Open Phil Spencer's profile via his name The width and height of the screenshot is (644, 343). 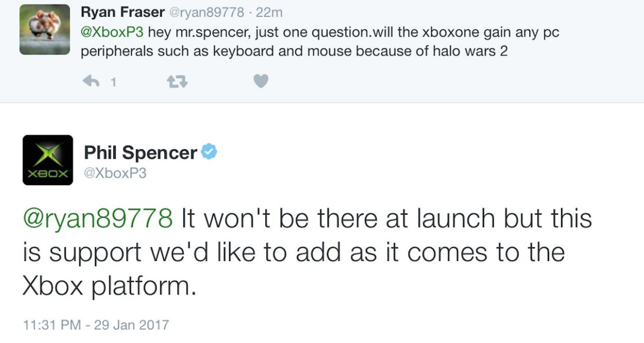(140, 153)
